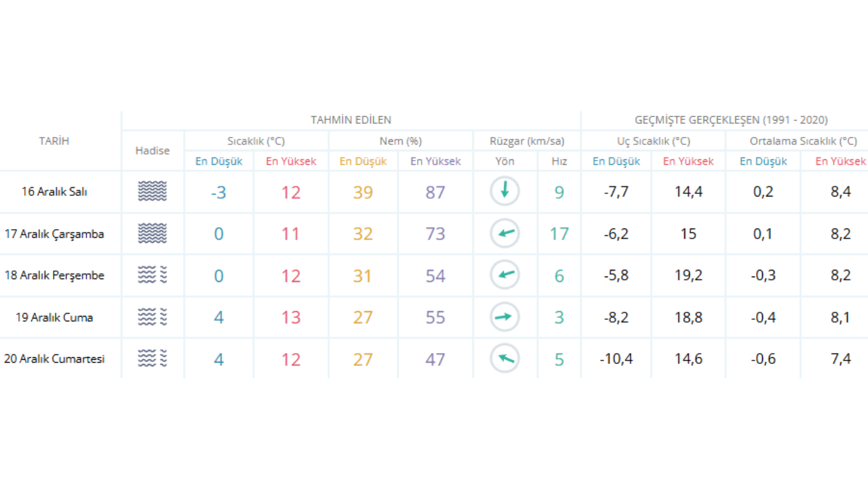This screenshot has height=488, width=868.
Task: Click the wind direction arrow for 17 Aralık Çarşamba
Action: point(505,234)
